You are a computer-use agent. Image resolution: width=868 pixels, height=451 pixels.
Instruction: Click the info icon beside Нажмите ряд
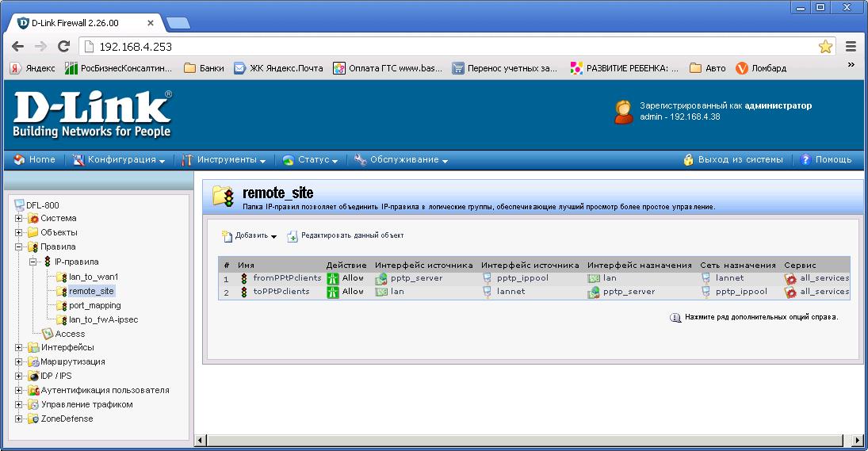click(x=675, y=318)
